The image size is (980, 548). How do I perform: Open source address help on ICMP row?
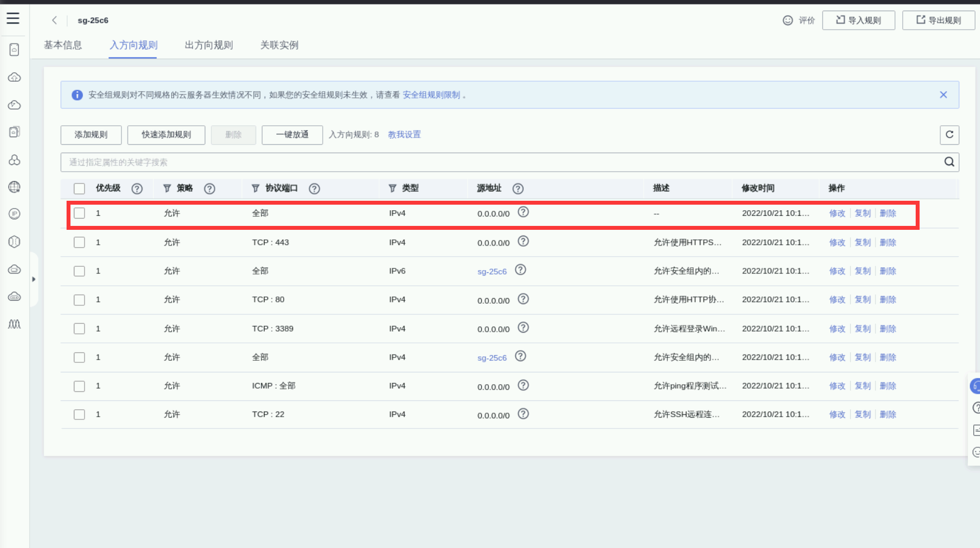pyautogui.click(x=523, y=385)
